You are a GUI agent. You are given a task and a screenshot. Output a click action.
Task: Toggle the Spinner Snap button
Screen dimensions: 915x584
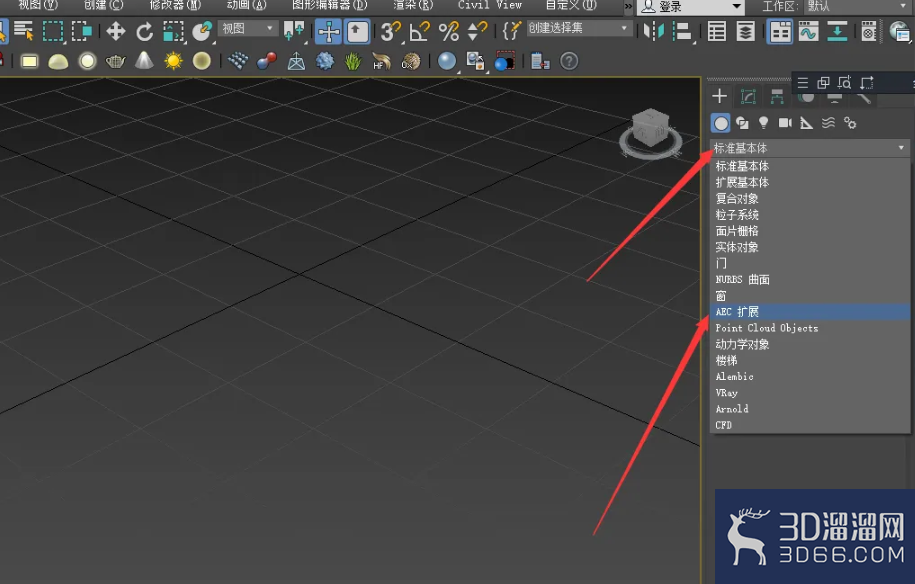pyautogui.click(x=477, y=31)
